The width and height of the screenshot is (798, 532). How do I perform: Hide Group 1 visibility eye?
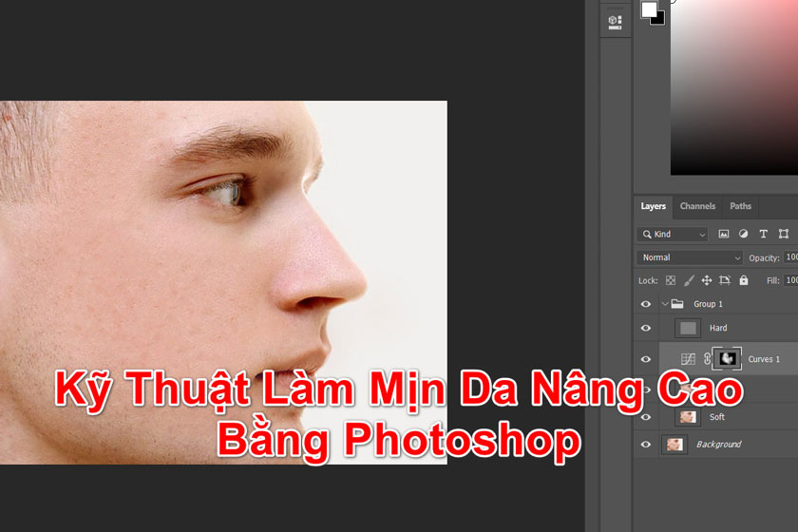(646, 304)
